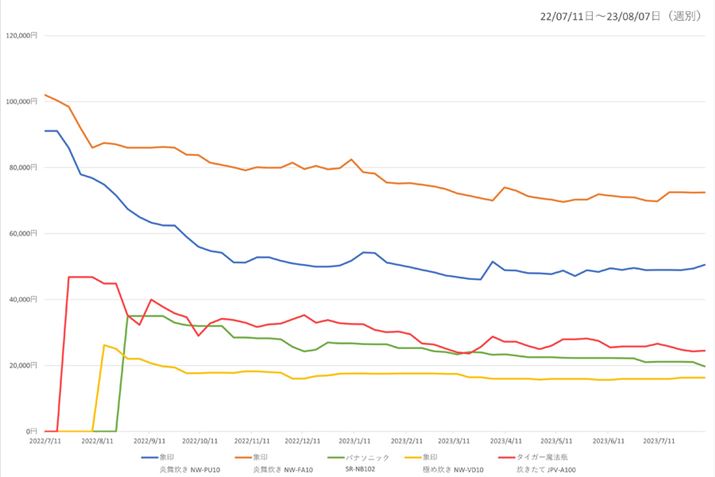
Task: Click the 60,000円 y-axis label
Action: point(23,233)
